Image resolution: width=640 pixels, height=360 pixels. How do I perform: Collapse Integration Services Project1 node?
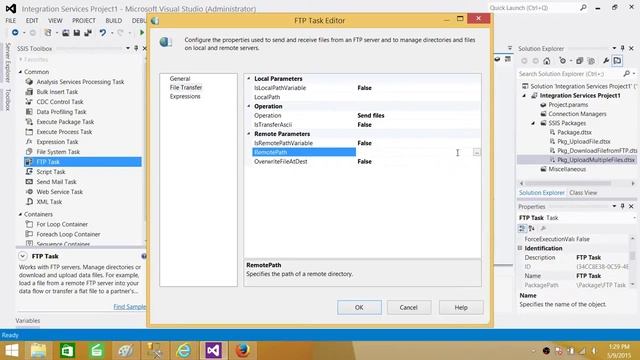tap(524, 96)
